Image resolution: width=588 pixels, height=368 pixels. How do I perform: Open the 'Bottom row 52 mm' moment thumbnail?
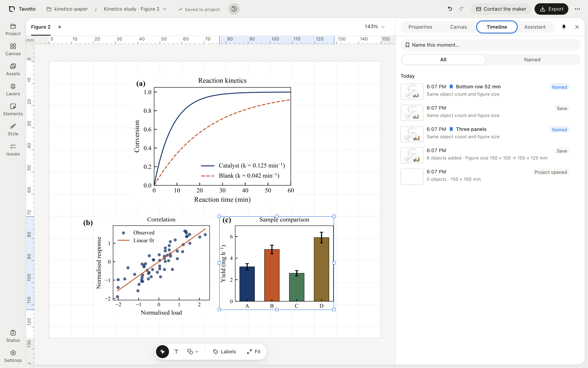[x=412, y=92]
